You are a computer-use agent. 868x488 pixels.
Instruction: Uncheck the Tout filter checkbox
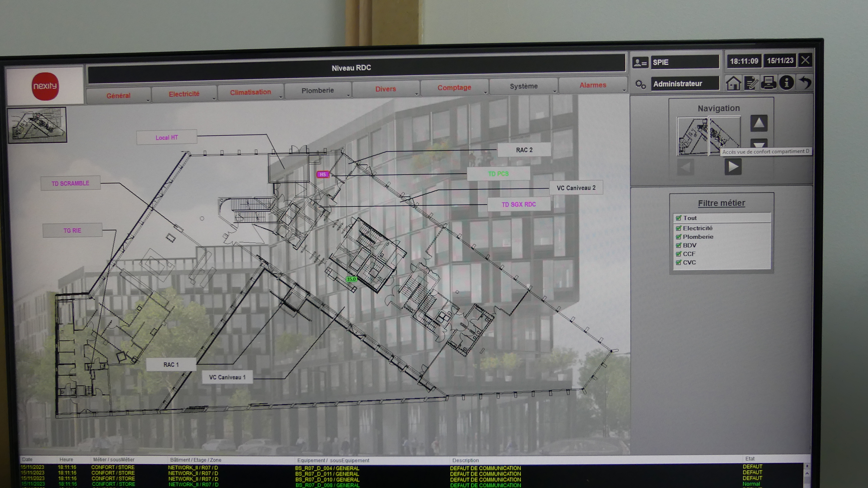coord(679,218)
